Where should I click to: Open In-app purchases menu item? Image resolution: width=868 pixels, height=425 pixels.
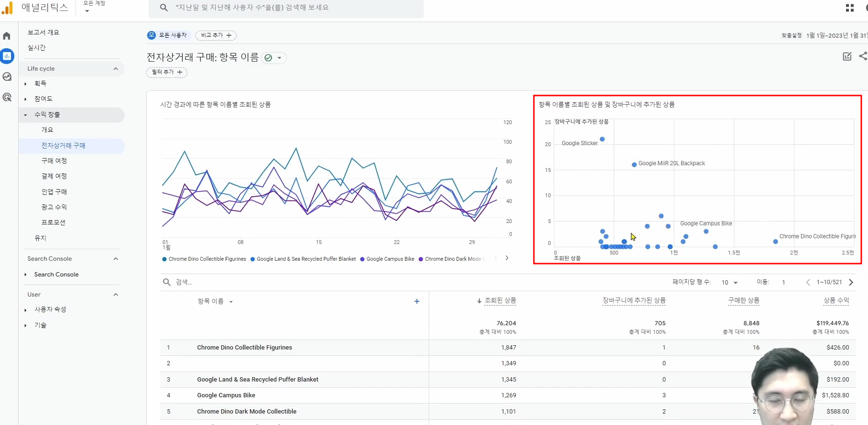pyautogui.click(x=54, y=191)
